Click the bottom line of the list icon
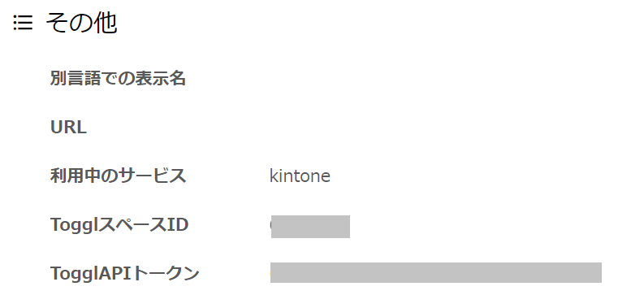 25,28
